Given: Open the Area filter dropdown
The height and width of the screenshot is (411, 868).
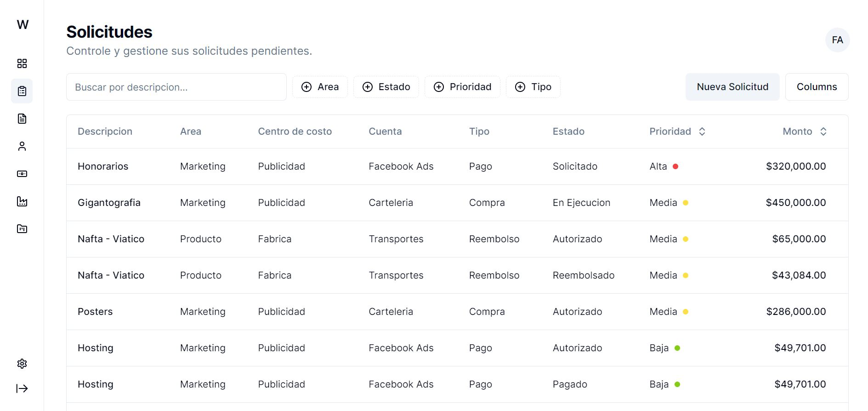Looking at the screenshot, I should click(320, 87).
